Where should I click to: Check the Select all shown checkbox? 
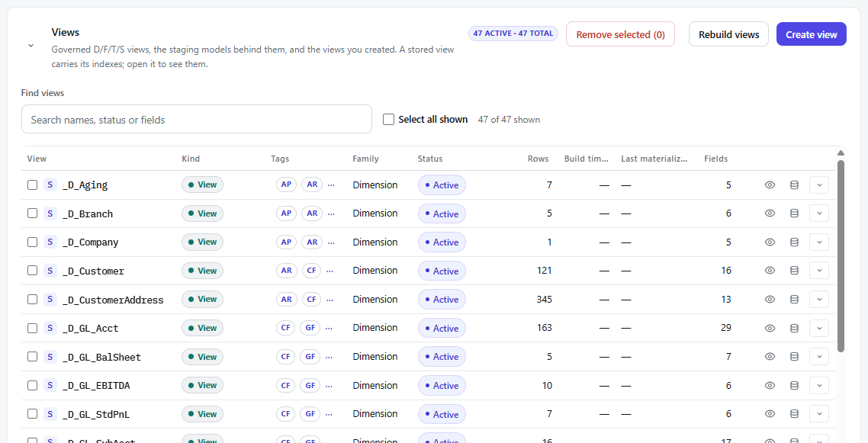(388, 120)
